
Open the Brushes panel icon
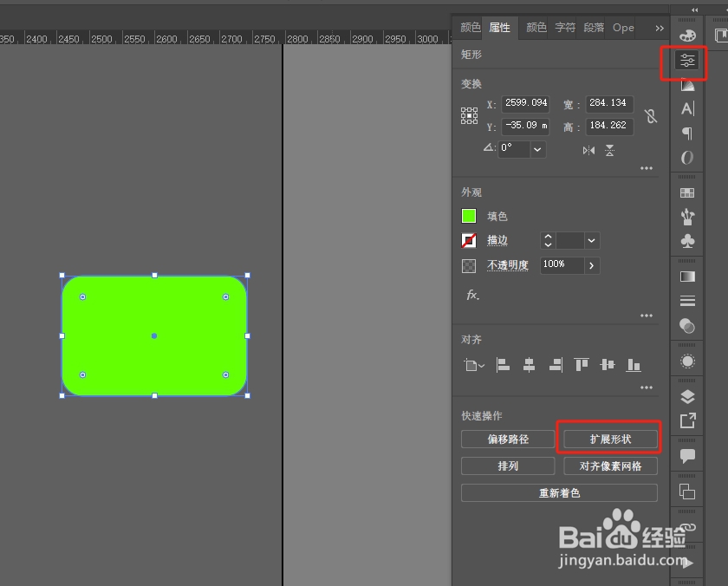[x=687, y=217]
